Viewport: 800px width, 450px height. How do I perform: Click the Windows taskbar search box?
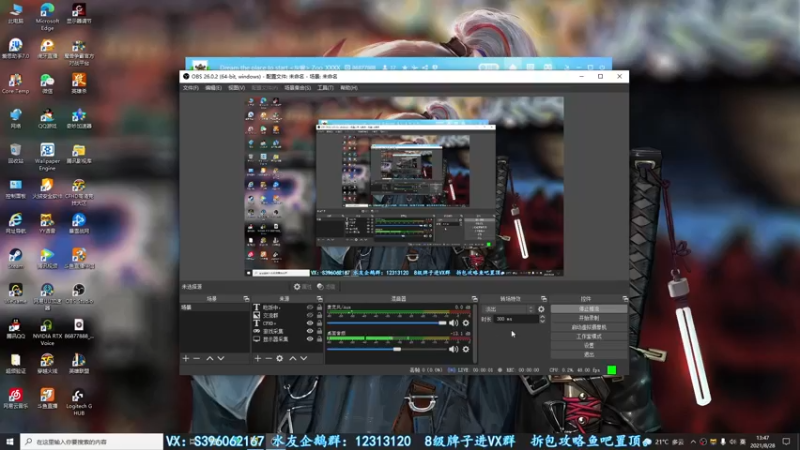[x=92, y=441]
